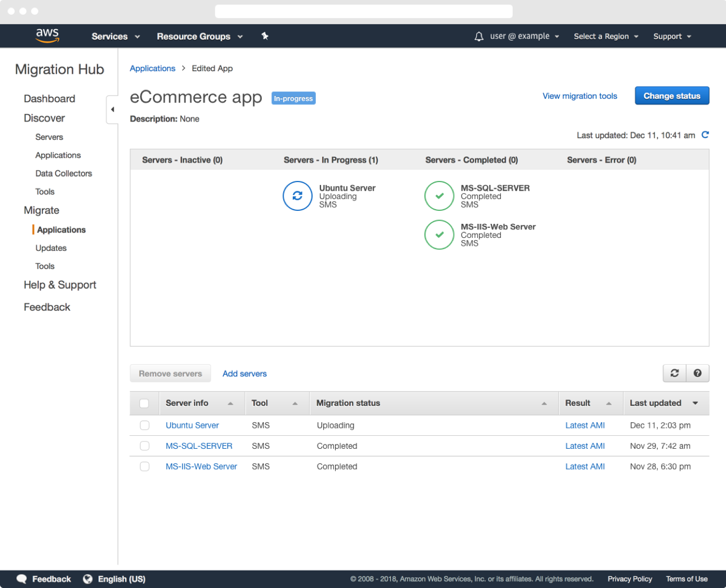Go to Updates under Migrate
The image size is (726, 588).
pyautogui.click(x=51, y=248)
